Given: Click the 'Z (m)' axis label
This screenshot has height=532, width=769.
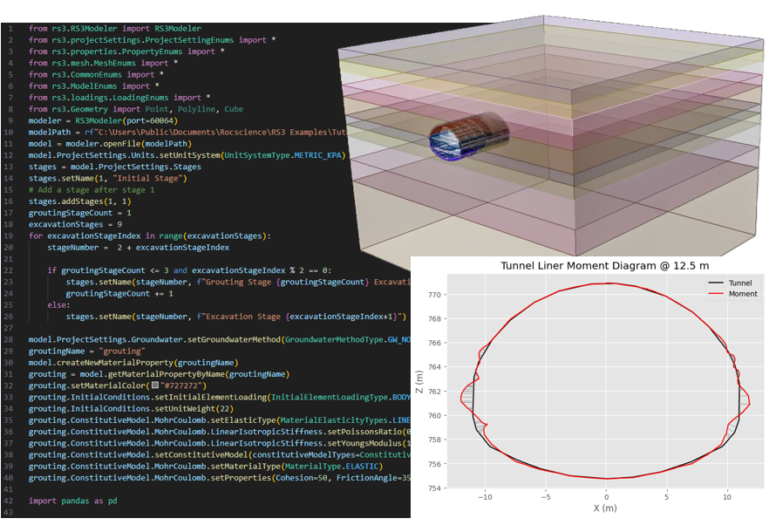Looking at the screenshot, I should tap(421, 386).
